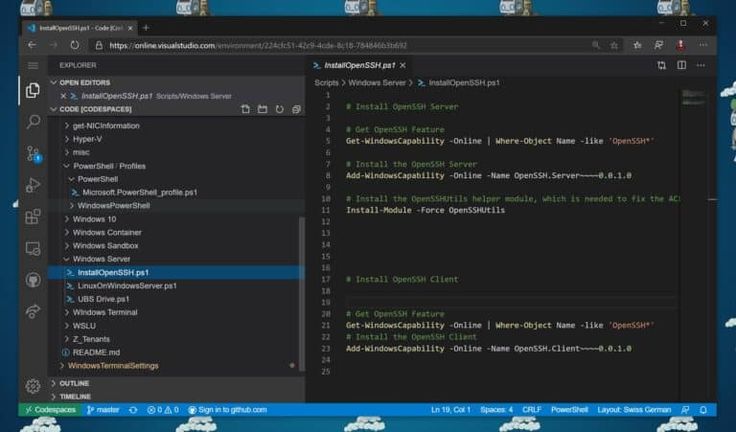Image resolution: width=736 pixels, height=432 pixels.
Task: Click the compare changes editor icon
Action: [661, 65]
